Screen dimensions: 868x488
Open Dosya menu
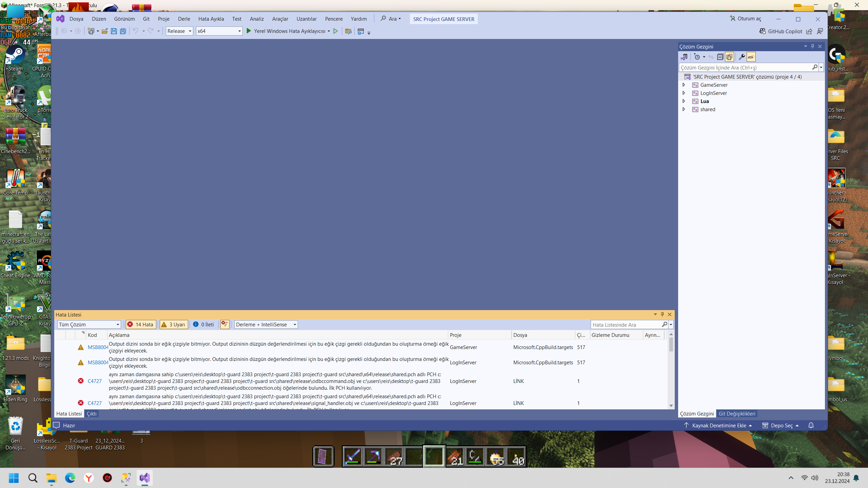tap(76, 19)
